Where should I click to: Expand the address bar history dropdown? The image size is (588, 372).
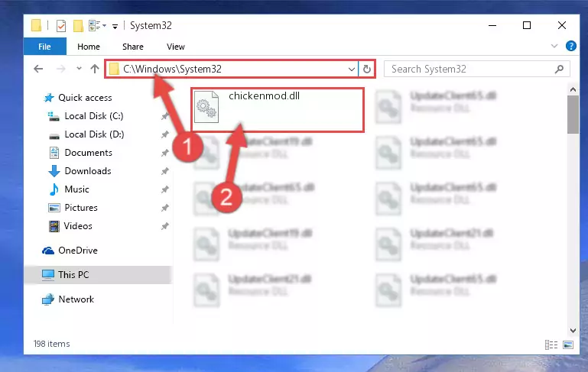(x=352, y=70)
